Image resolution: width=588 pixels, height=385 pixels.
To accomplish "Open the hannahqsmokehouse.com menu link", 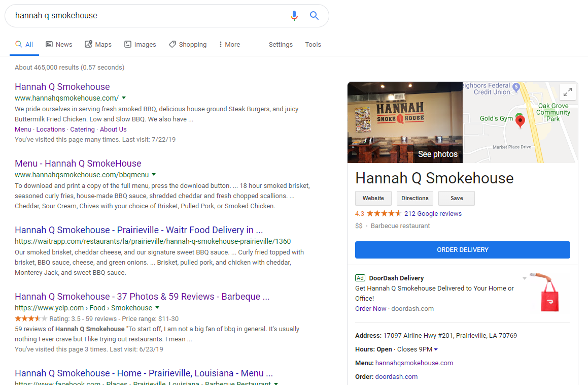I will 414,363.
